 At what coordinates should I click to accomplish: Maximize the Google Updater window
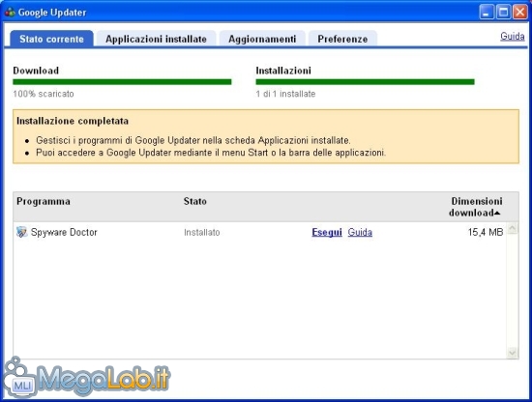click(x=503, y=13)
